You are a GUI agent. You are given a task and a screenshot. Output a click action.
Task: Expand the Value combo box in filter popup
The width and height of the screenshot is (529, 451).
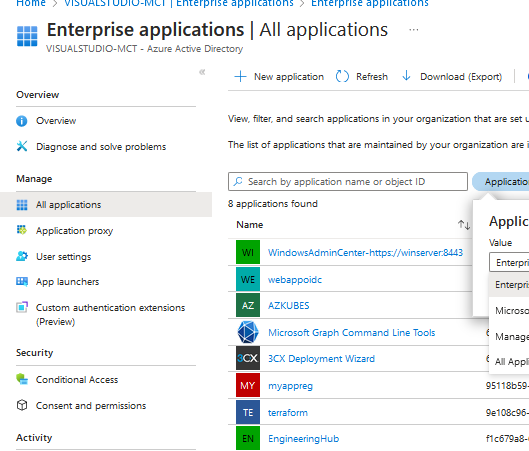pos(509,262)
